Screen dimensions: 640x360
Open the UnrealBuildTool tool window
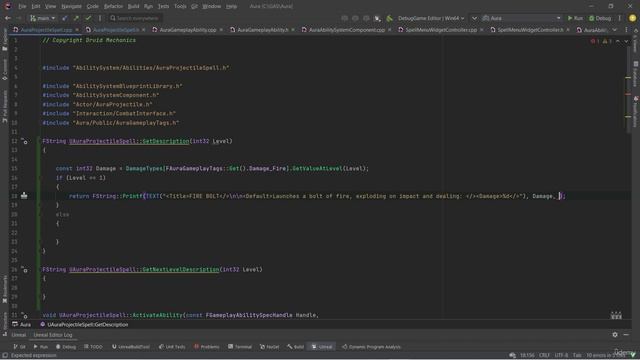tap(131, 347)
